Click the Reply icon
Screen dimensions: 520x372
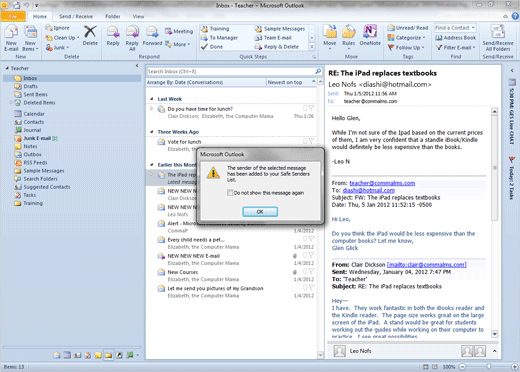pyautogui.click(x=113, y=32)
